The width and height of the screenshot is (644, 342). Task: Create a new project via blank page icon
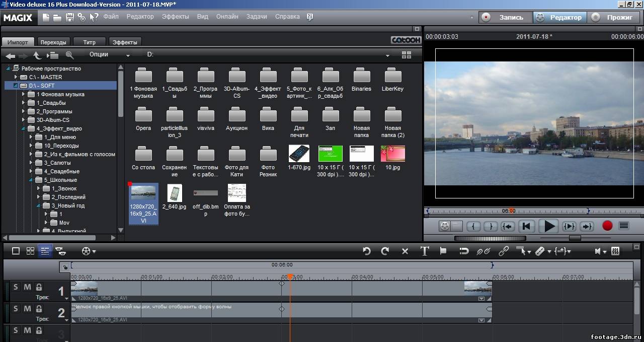(46, 17)
